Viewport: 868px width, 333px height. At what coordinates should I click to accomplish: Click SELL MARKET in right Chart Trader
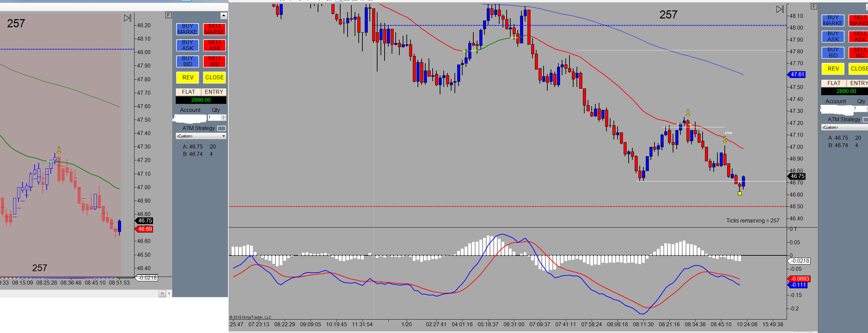pos(858,20)
